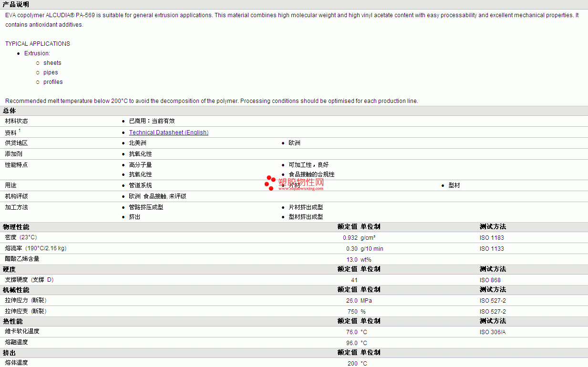This screenshot has width=588, height=367.
Task: Click the tensile strain value 750
Action: [x=353, y=311]
